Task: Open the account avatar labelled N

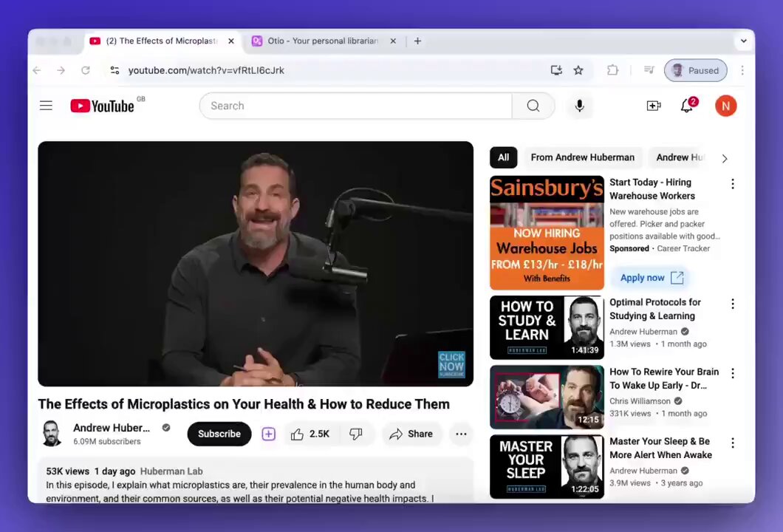Action: click(x=725, y=106)
